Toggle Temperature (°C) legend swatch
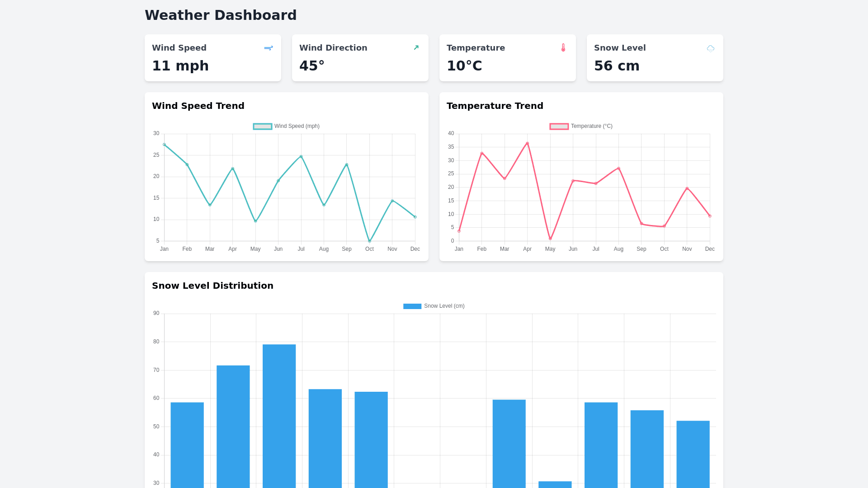This screenshot has height=488, width=868. tap(559, 127)
